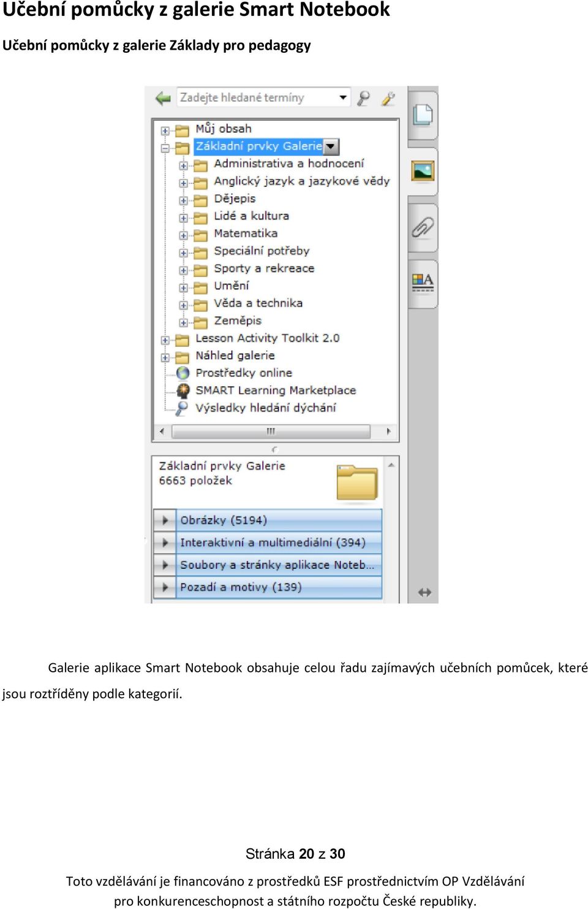Click the Prostředky online globe icon

[183, 373]
